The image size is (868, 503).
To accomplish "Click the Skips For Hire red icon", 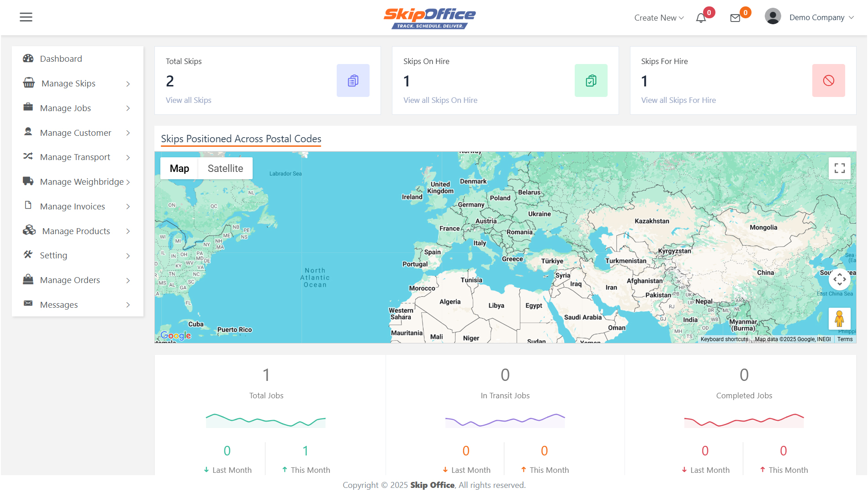I will point(828,80).
